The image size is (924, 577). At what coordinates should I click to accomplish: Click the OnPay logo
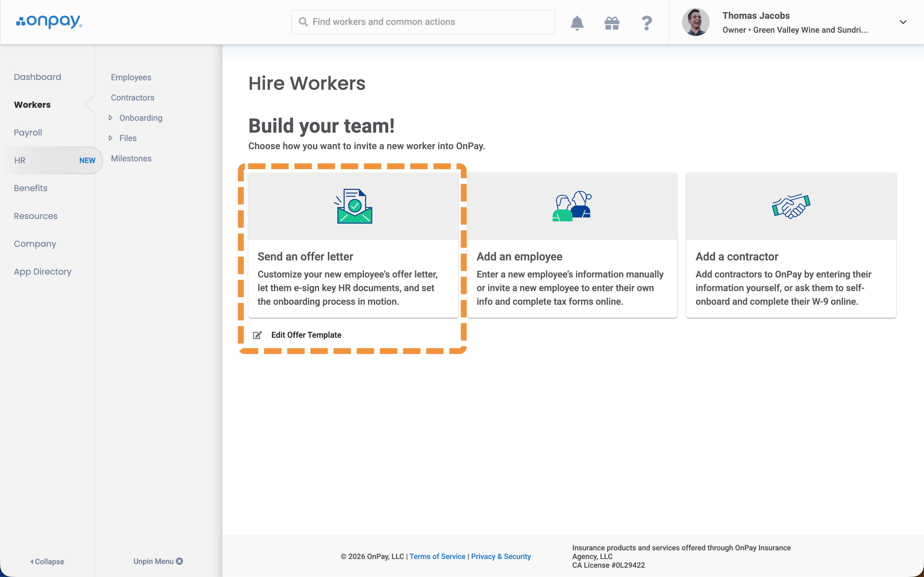[x=49, y=22]
